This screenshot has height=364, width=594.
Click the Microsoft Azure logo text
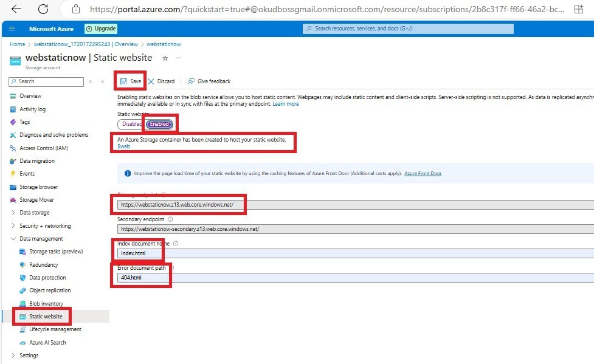[x=51, y=29]
